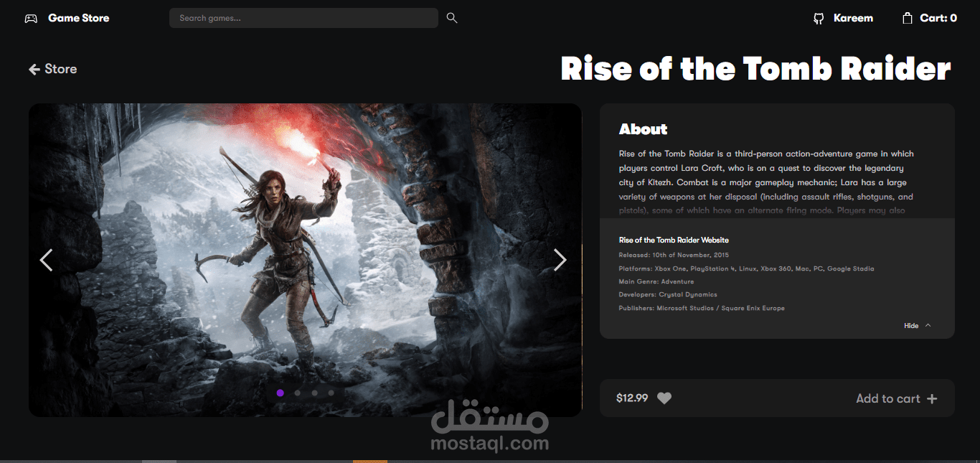Open the GitHub icon next to Kareem
980x463 pixels.
pyautogui.click(x=819, y=19)
